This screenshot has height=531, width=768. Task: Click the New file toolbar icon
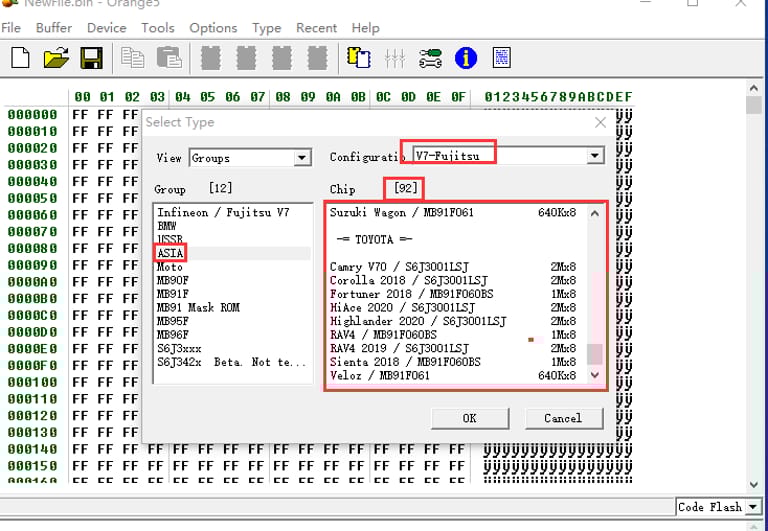20,58
